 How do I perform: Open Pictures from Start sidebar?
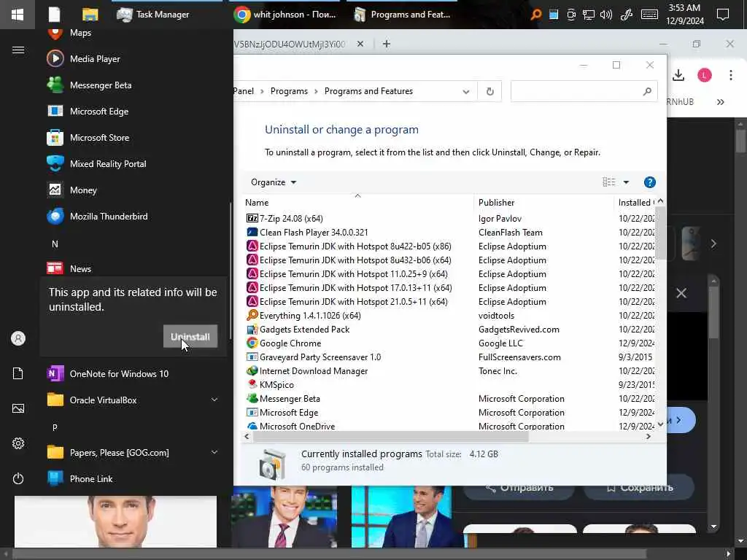[18, 408]
